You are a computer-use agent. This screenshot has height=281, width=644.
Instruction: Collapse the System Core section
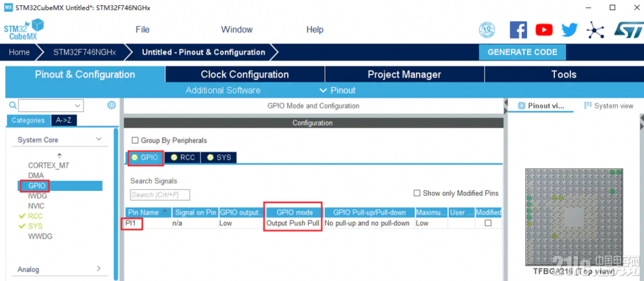[98, 139]
